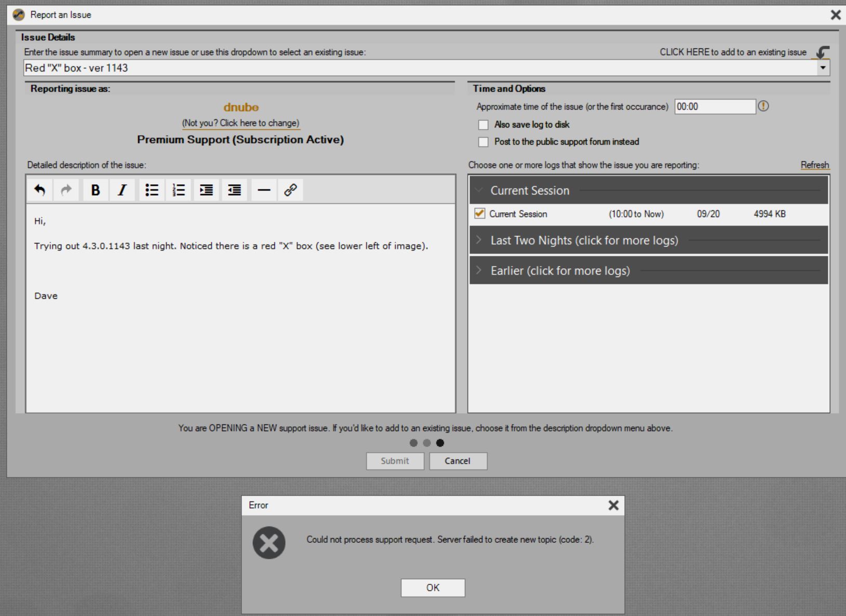Click into the issue summary text field

coord(421,68)
